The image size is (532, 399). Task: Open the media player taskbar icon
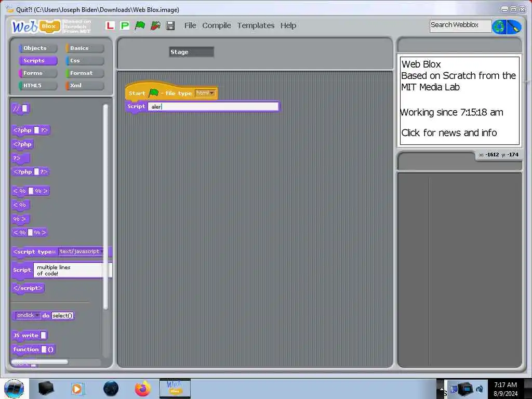click(x=77, y=389)
